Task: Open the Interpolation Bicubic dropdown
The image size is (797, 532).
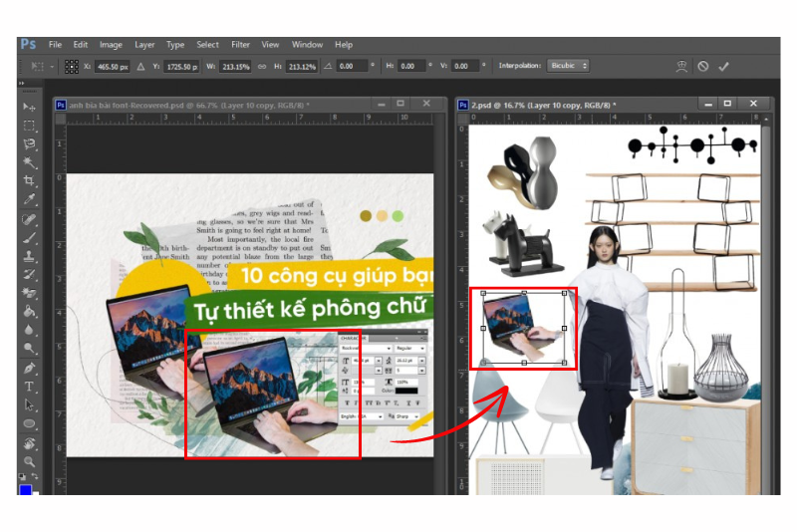Action: [568, 66]
